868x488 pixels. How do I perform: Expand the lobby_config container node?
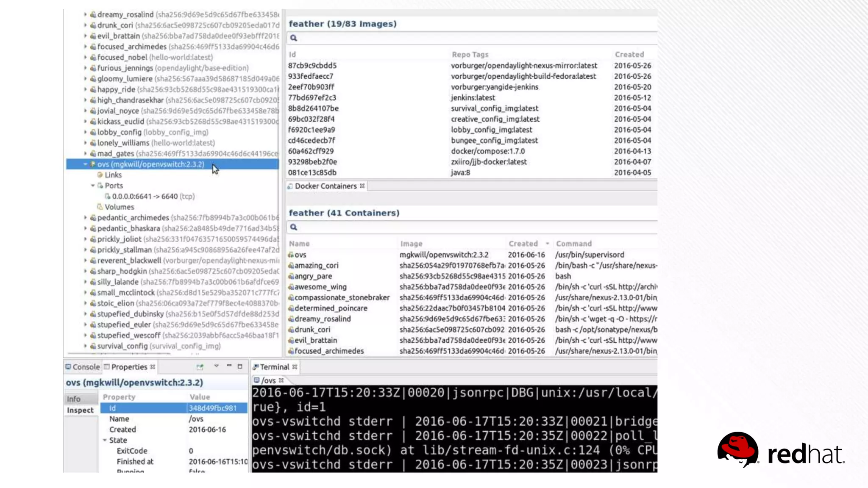pyautogui.click(x=85, y=132)
